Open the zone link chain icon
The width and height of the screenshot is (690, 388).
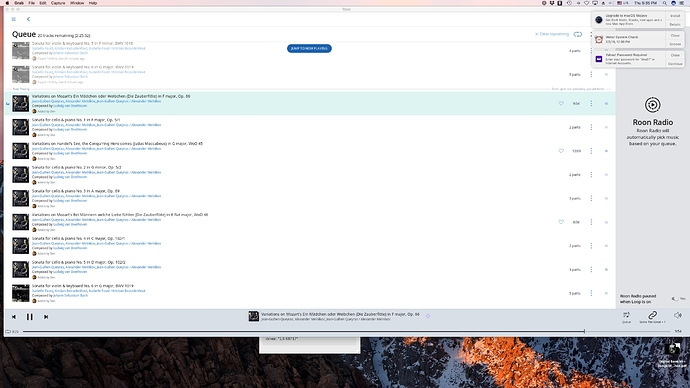(x=653, y=315)
